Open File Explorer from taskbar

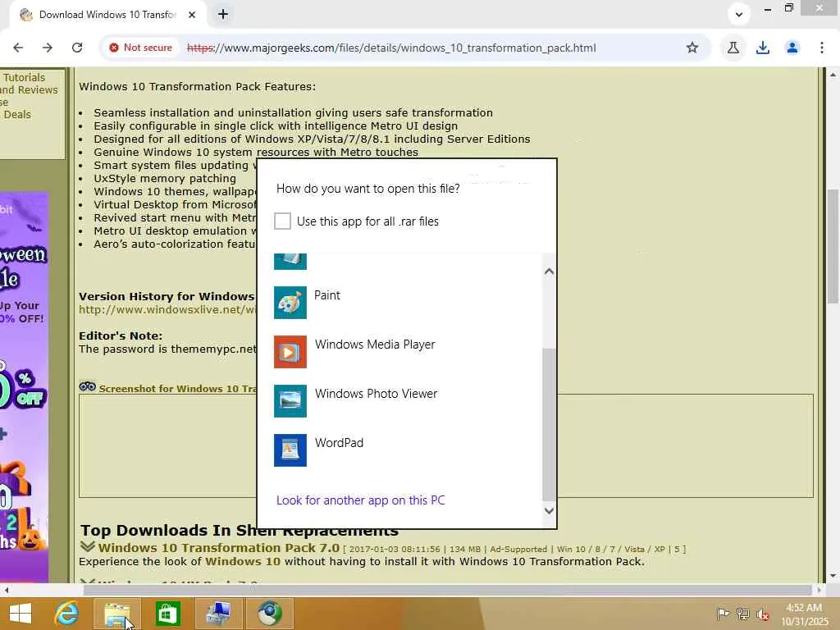[x=117, y=614]
